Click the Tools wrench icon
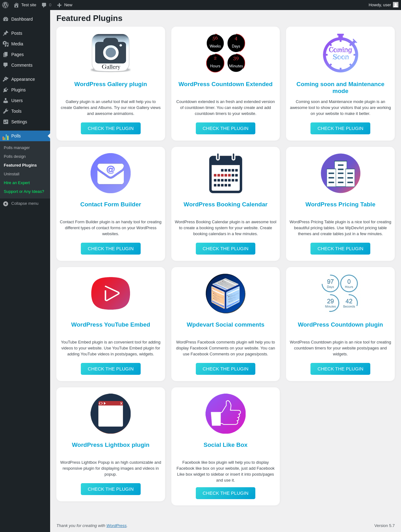This screenshot has width=401, height=532. tap(6, 111)
